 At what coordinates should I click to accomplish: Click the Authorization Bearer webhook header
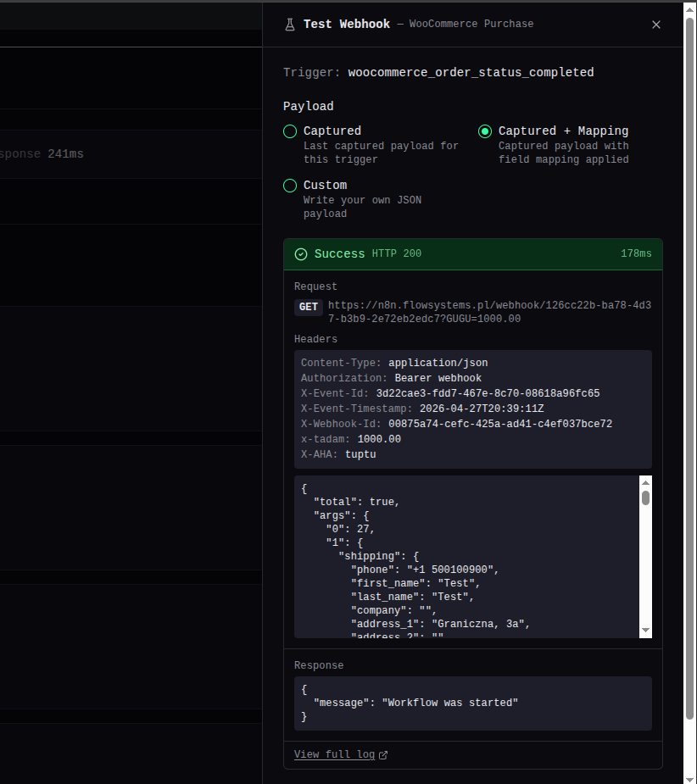[x=391, y=379]
